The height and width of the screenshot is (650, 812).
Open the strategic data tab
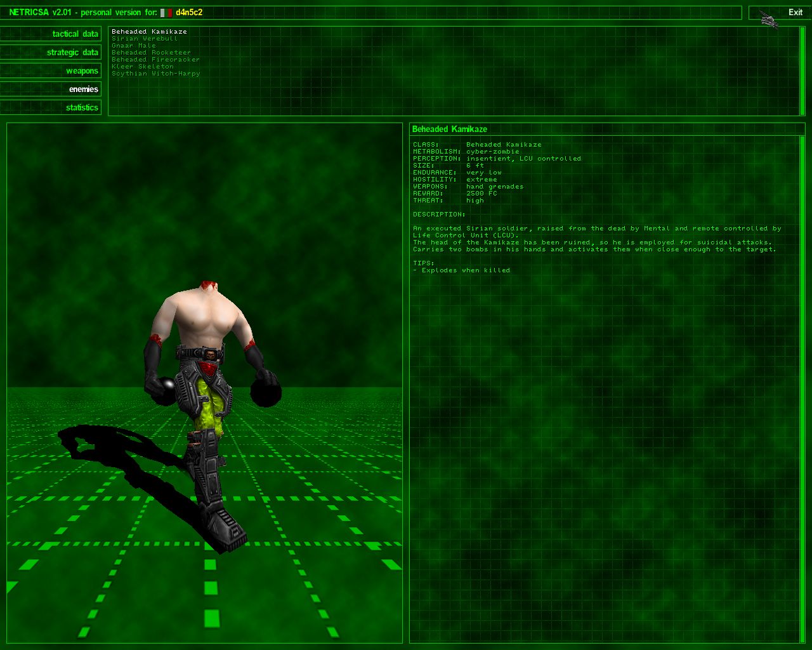tap(51, 52)
